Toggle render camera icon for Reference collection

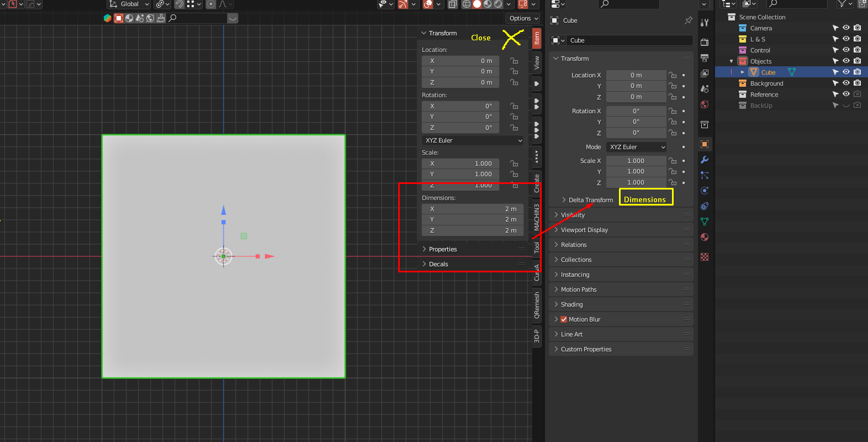pos(857,94)
